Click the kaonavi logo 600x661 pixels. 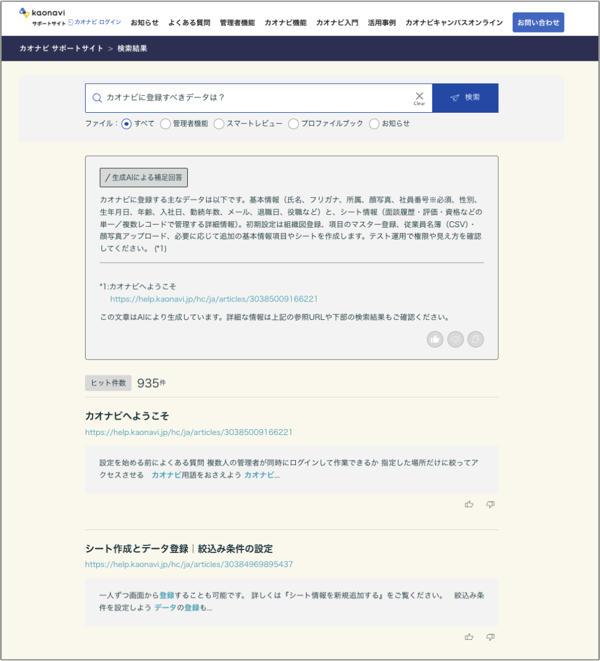tap(42, 16)
